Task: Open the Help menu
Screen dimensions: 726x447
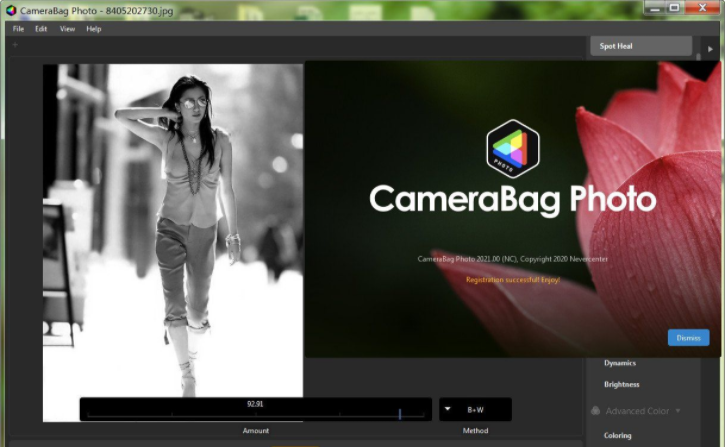Action: click(x=94, y=29)
